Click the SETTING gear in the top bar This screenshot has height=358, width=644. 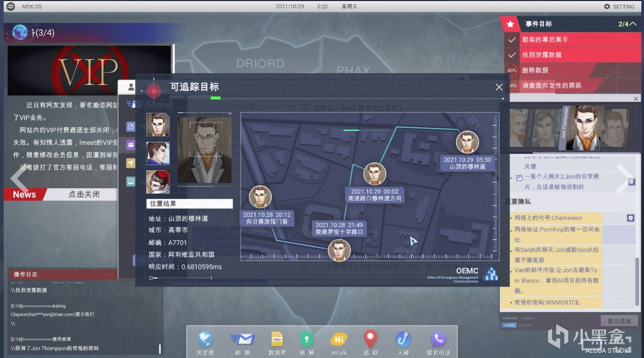click(619, 6)
